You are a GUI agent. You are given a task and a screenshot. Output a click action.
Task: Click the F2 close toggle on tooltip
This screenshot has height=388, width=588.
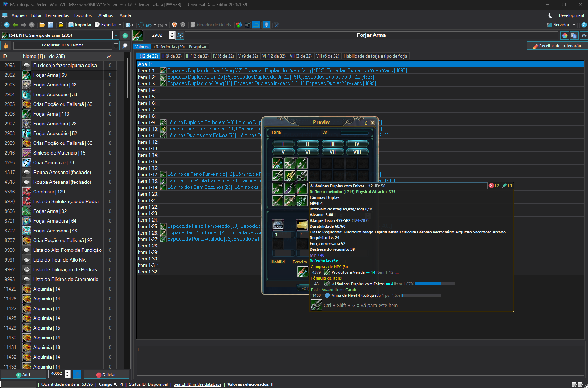click(494, 186)
